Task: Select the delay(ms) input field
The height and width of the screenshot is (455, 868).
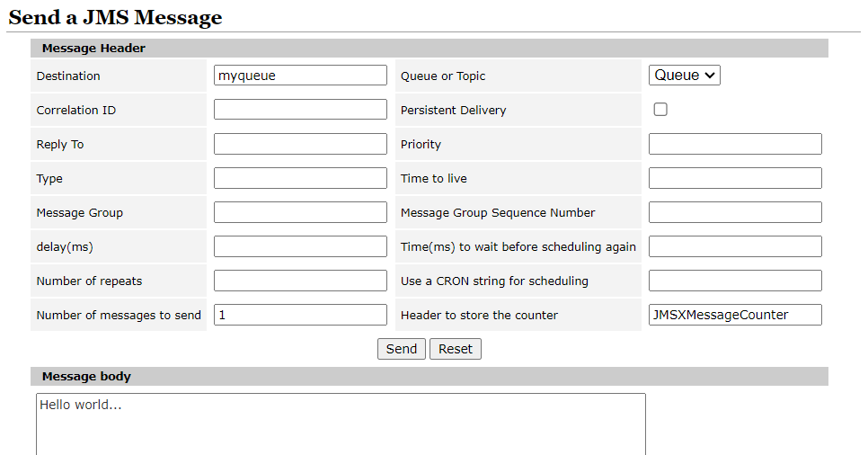Action: [300, 246]
